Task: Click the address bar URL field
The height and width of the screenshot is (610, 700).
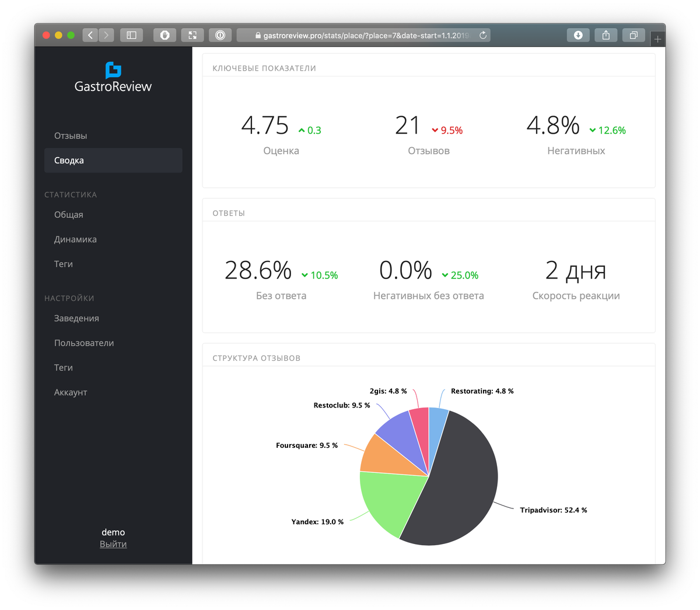Action: (363, 35)
